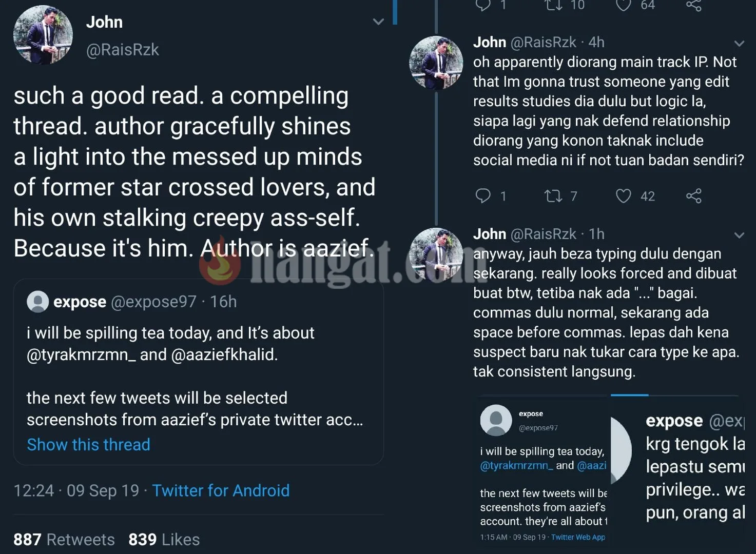This screenshot has width=756, height=554.
Task: Tap the @RaisRzk handle on the 1h tweet
Action: tap(544, 234)
